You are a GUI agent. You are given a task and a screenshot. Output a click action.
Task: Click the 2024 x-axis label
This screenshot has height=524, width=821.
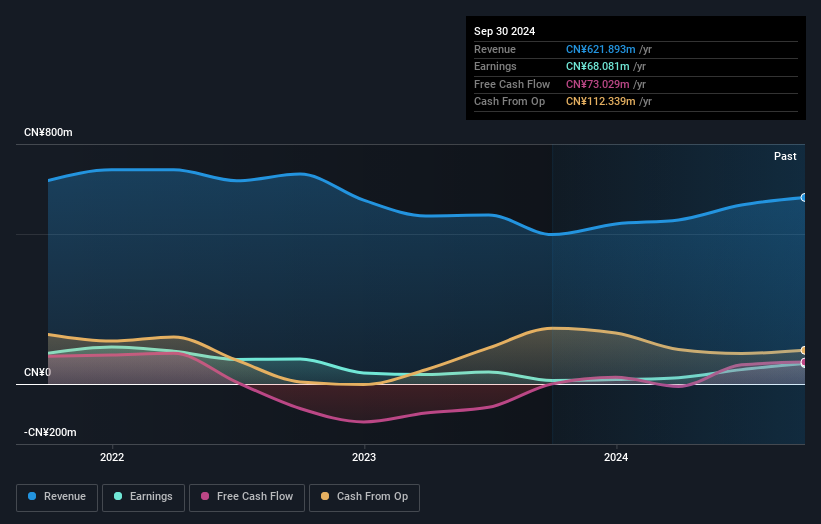[x=616, y=458]
